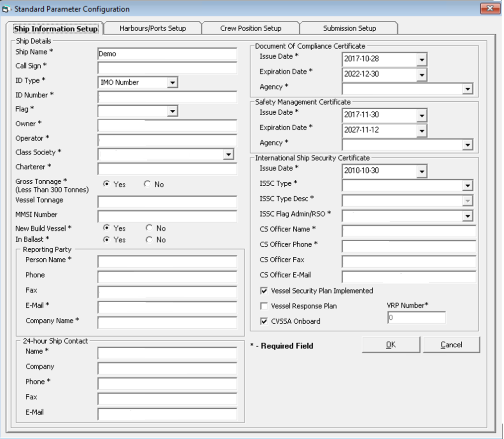Expand Document of Compliance Agency dropdown
This screenshot has height=439, width=504.
tap(468, 89)
